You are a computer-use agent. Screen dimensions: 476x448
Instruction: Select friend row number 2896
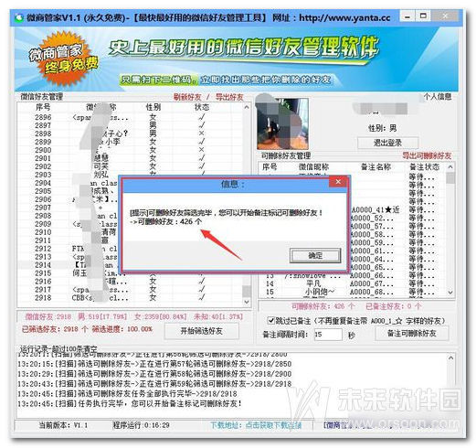pyautogui.click(x=130, y=117)
